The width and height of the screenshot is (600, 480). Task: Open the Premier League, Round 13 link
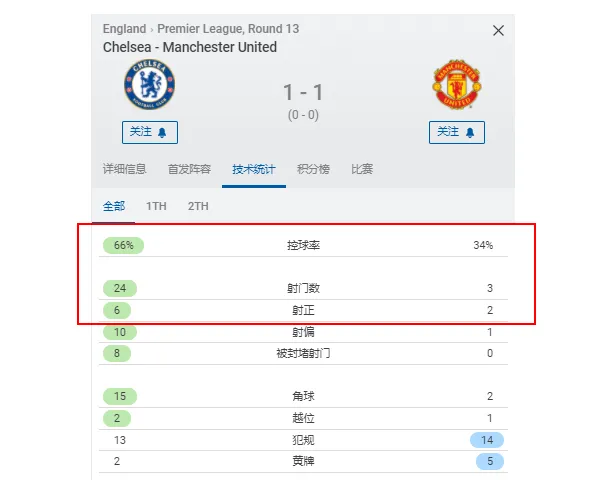pyautogui.click(x=228, y=29)
